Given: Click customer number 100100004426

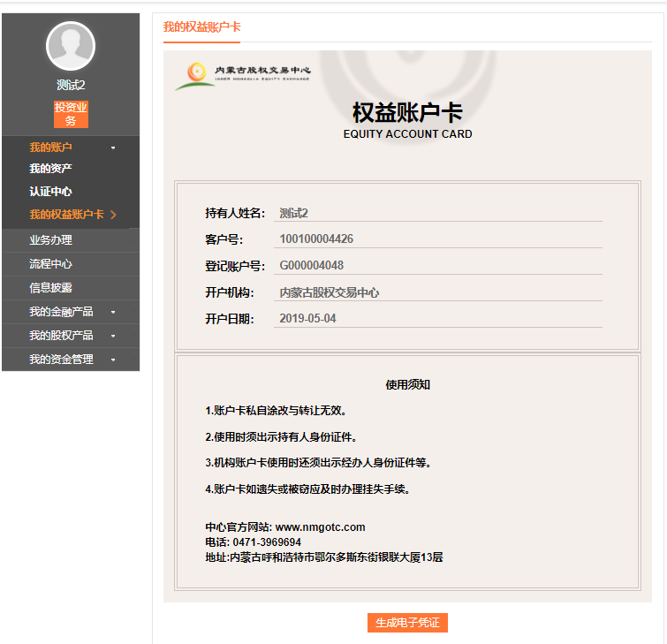Looking at the screenshot, I should (316, 239).
